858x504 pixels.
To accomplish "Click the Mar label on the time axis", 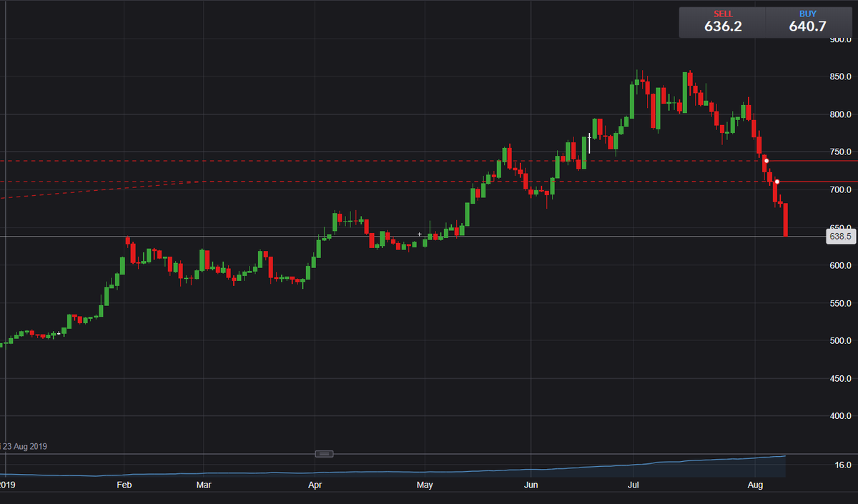I will pyautogui.click(x=204, y=485).
